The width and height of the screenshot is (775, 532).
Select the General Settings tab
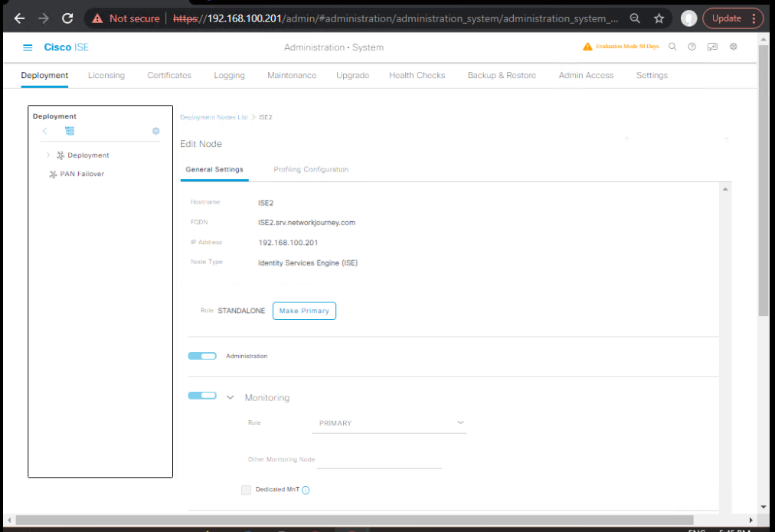214,169
